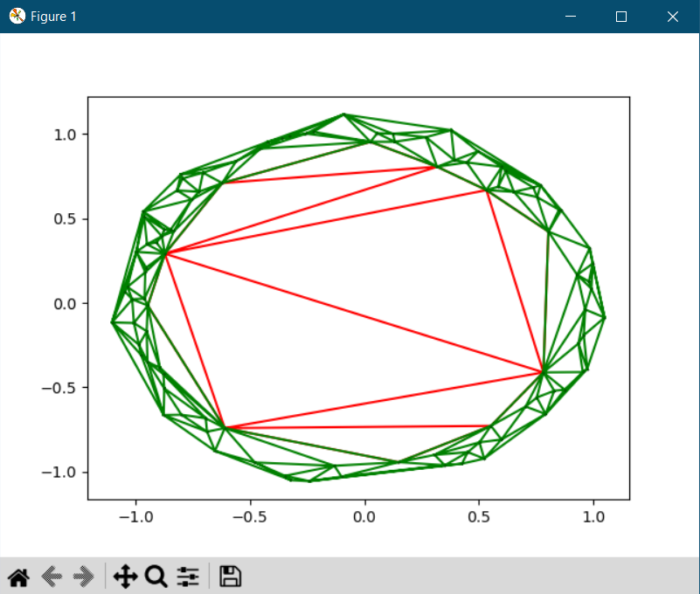Open the Configure subplots dialog

pos(188,577)
